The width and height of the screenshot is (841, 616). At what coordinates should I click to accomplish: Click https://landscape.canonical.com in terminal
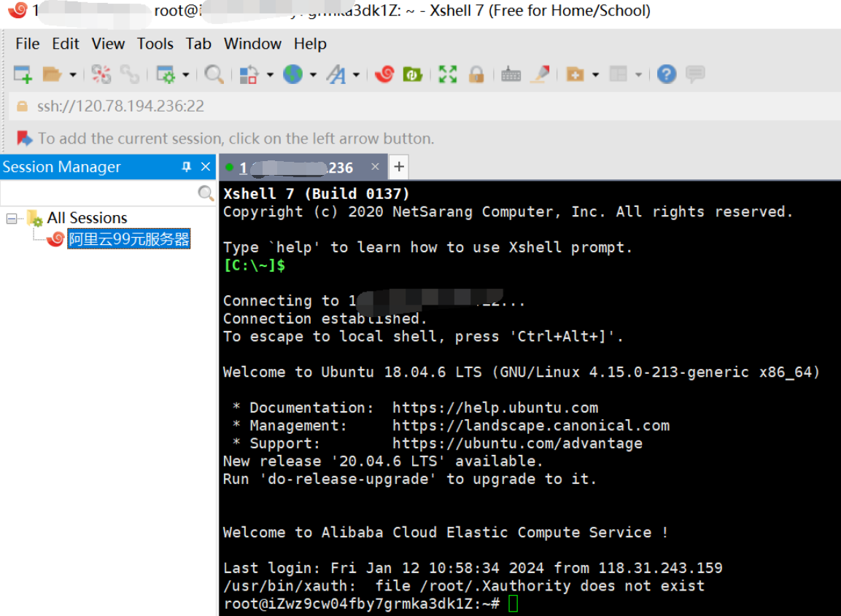531,425
